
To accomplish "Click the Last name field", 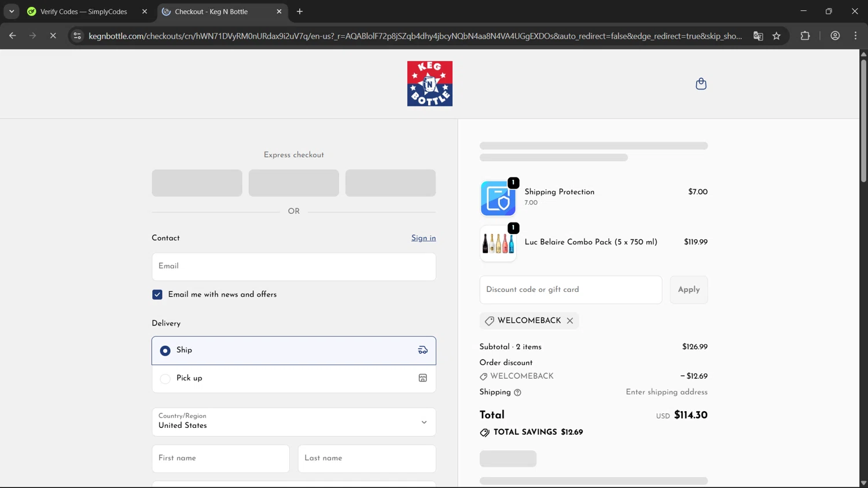I will coord(367,459).
